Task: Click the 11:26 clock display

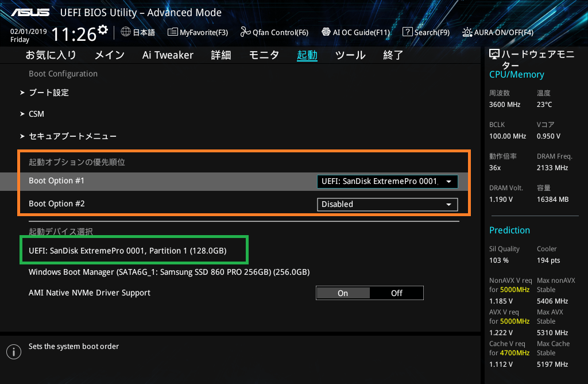Action: coord(74,34)
